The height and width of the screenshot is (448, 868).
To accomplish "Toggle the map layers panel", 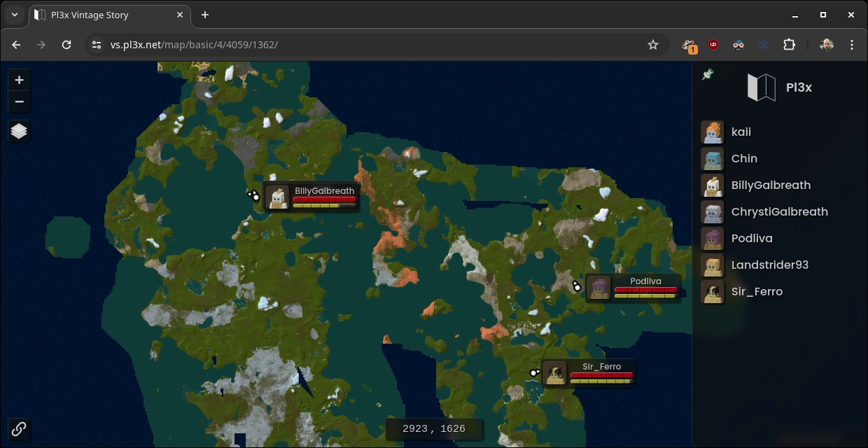I will 19,130.
